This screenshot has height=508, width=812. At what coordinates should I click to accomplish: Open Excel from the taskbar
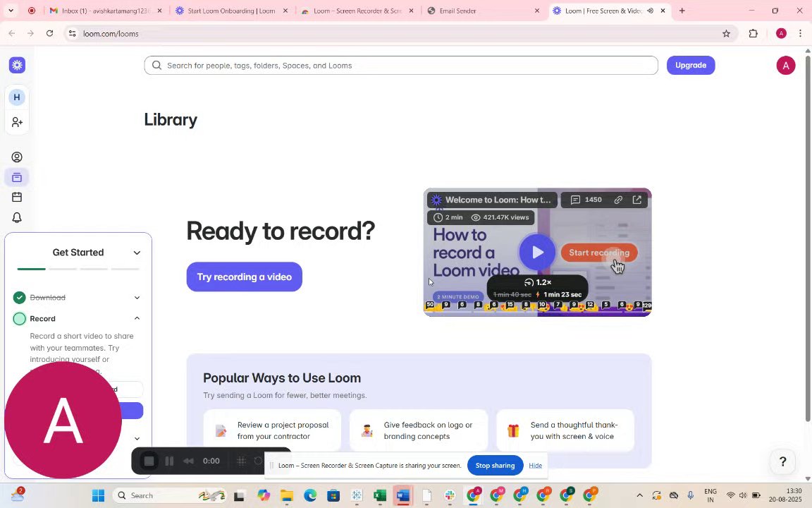click(380, 495)
